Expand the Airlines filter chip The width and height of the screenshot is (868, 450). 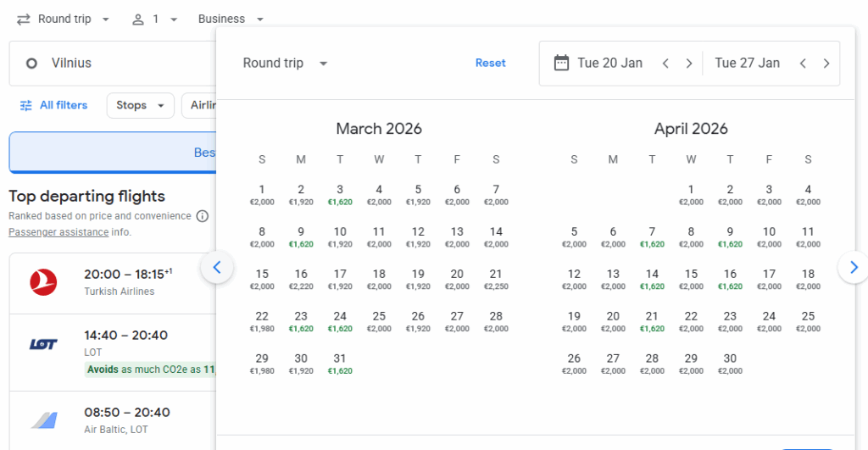click(x=199, y=105)
